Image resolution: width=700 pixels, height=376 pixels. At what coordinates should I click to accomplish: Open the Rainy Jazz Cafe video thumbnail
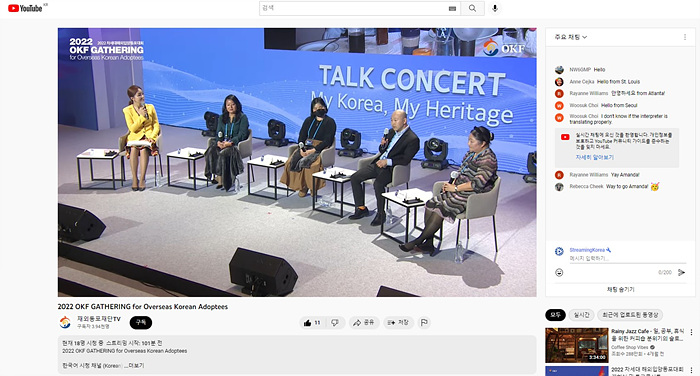(x=576, y=345)
